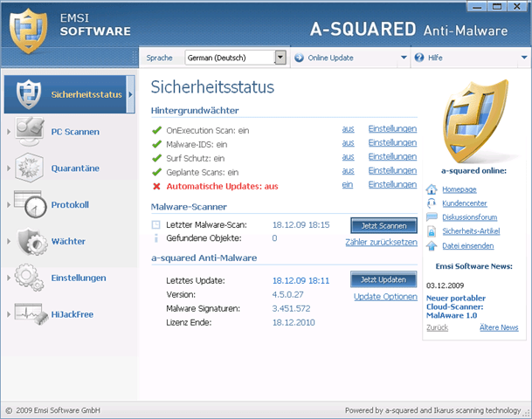Click the Protokoll clock icon
This screenshot has height=419, width=532.
31,204
